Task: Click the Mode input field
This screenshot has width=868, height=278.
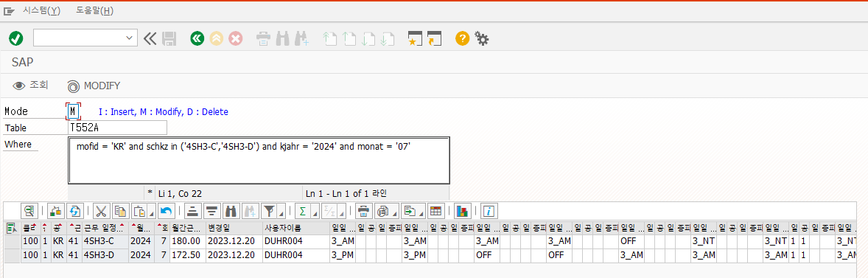Action: pos(73,111)
